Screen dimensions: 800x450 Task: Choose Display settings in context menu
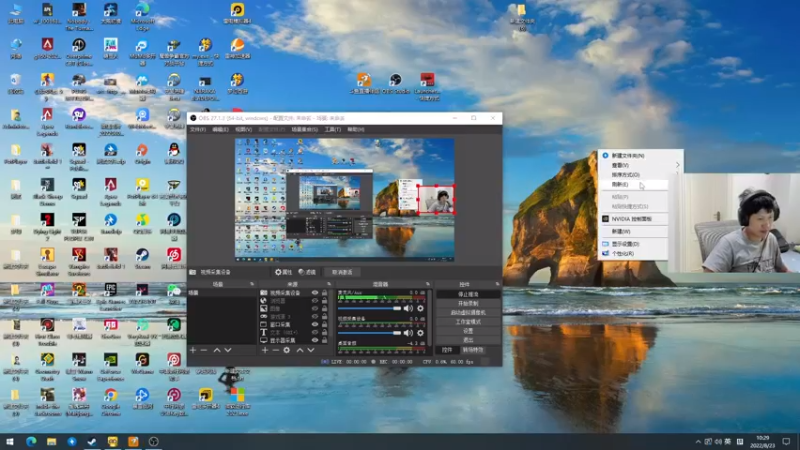click(x=633, y=244)
